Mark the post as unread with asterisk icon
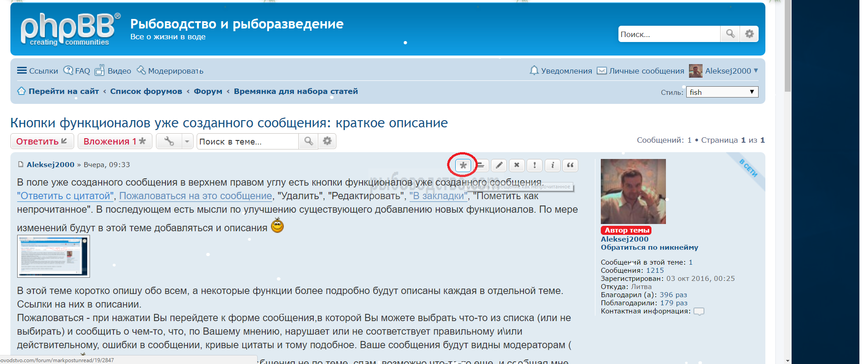868x364 pixels. coord(463,165)
